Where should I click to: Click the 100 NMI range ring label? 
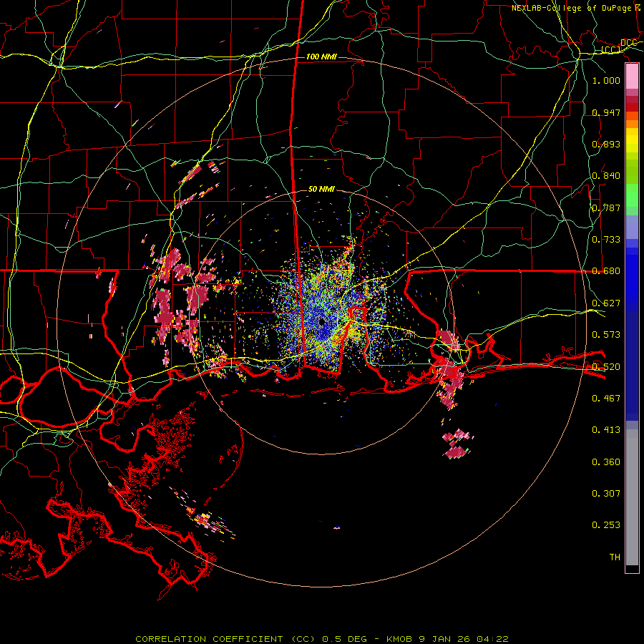[x=321, y=57]
